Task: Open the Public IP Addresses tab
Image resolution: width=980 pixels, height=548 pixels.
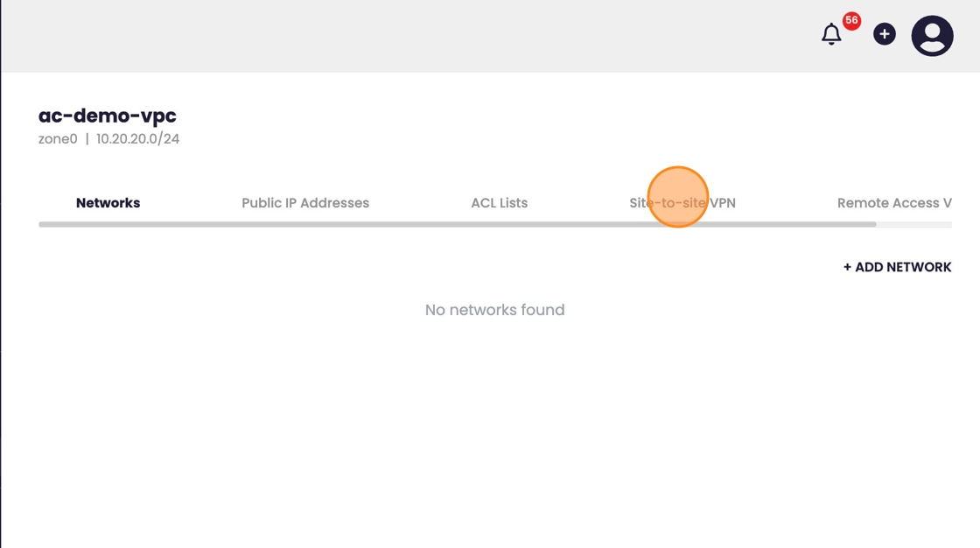Action: tap(305, 203)
